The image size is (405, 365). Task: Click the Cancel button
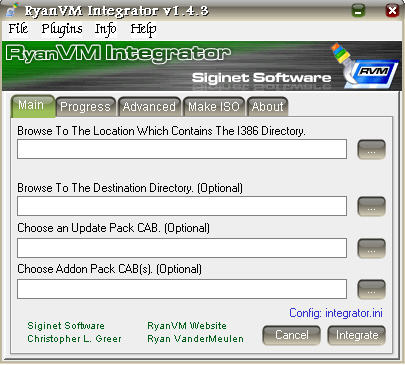(292, 335)
